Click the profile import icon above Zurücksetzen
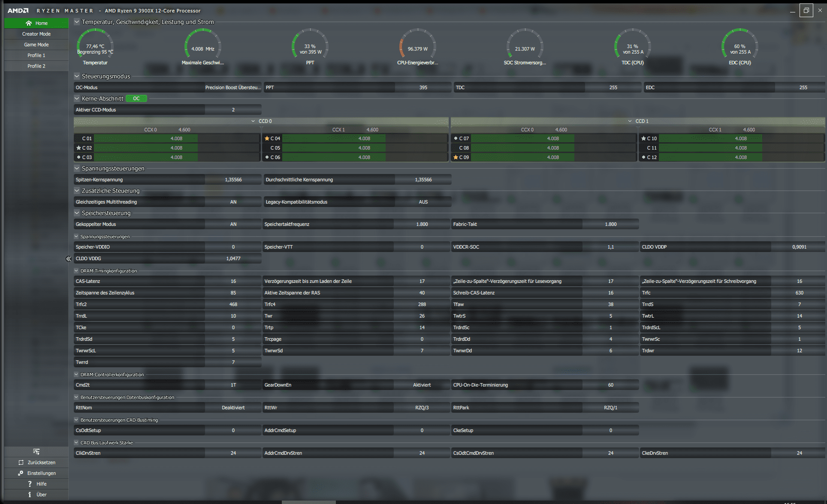 (x=36, y=452)
